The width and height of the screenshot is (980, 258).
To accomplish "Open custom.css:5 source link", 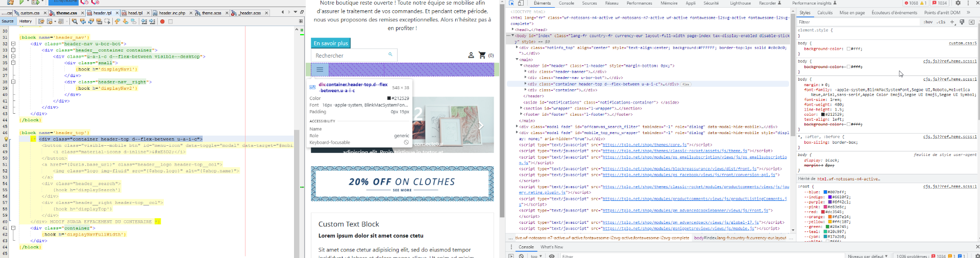I will point(963,43).
